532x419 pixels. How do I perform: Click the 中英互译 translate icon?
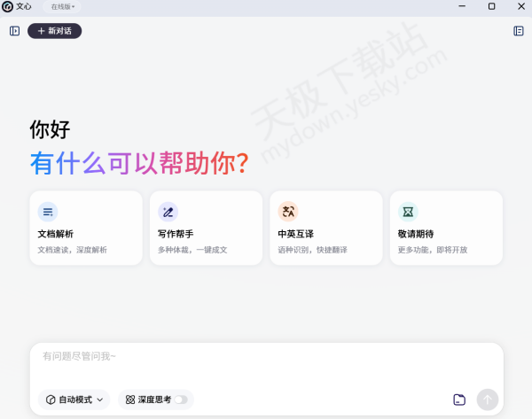point(288,212)
